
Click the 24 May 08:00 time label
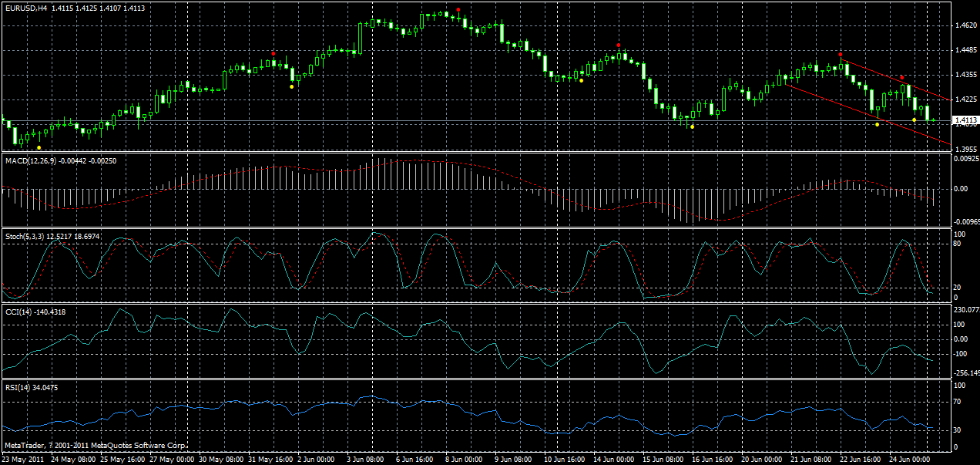[74, 459]
